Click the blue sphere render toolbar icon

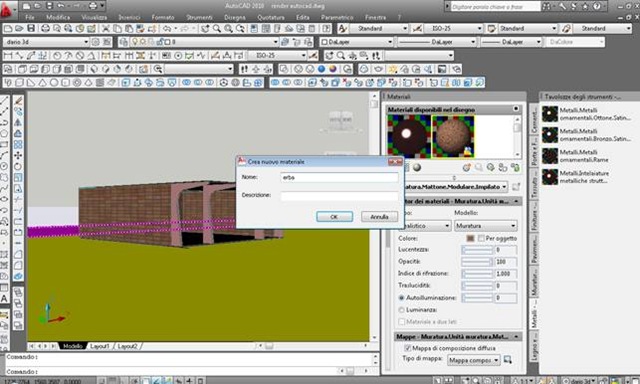point(321,69)
